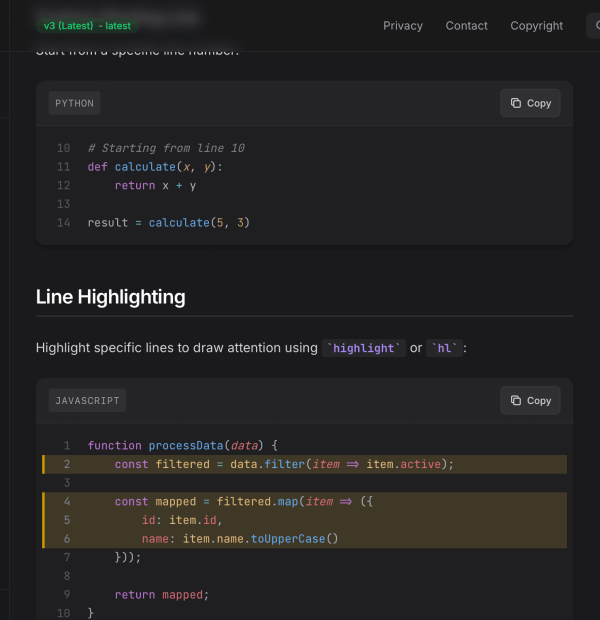Click copy icon in JavaScript block header
This screenshot has height=620, width=600.
[x=515, y=400]
